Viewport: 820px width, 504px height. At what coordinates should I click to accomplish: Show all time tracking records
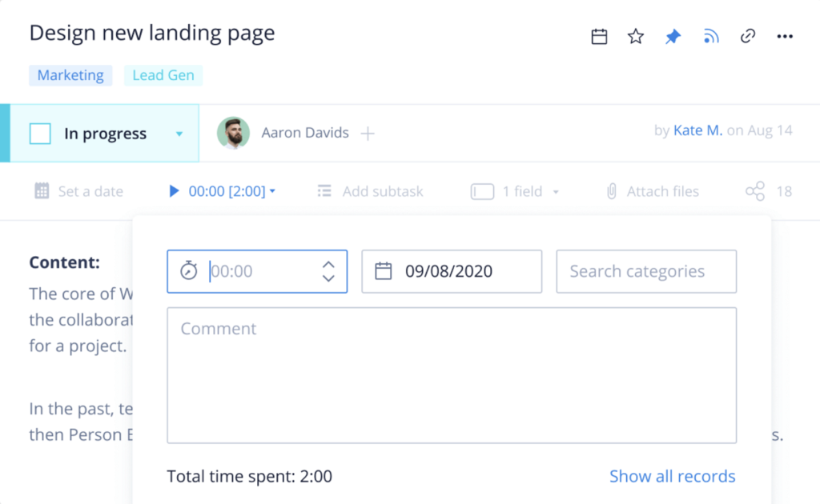[672, 476]
